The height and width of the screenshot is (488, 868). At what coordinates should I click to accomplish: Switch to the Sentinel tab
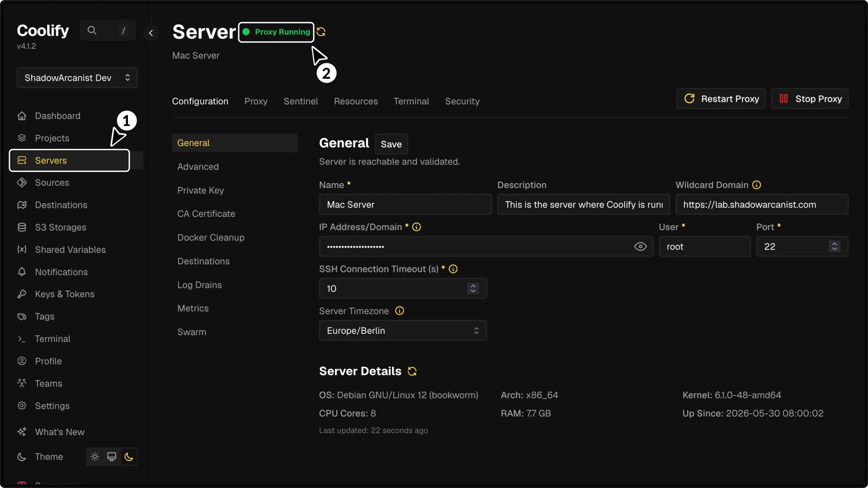coord(301,101)
